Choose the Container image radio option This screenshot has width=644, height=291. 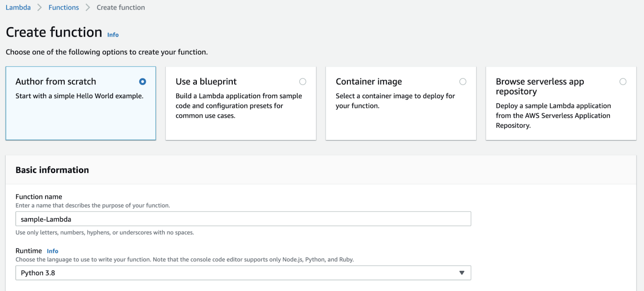tap(463, 82)
